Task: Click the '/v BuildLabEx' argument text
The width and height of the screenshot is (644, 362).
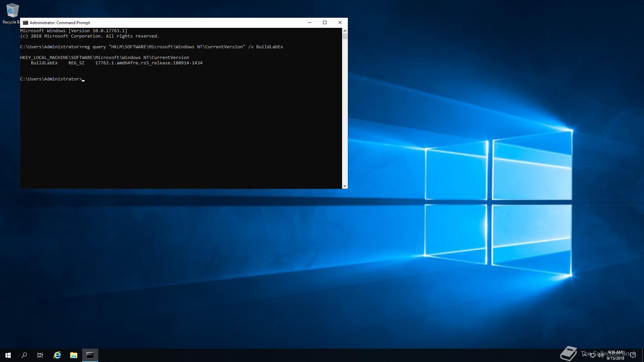Action: click(x=266, y=47)
